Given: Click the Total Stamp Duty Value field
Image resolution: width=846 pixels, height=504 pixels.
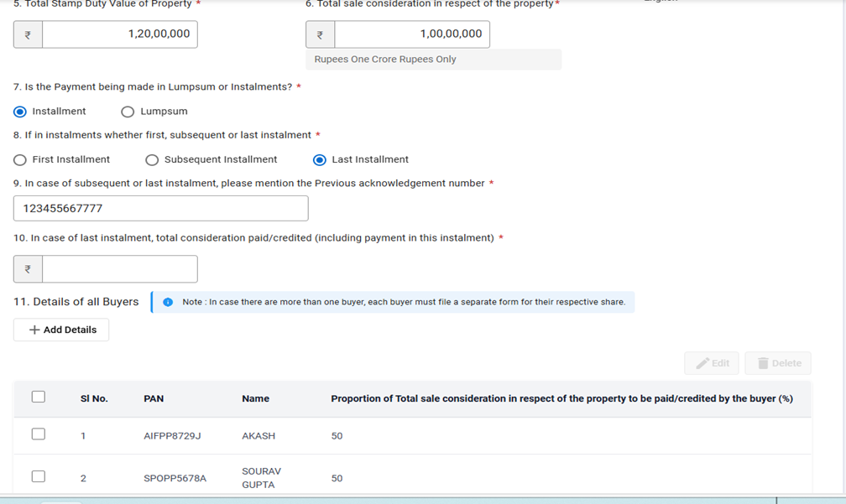Looking at the screenshot, I should [x=119, y=34].
